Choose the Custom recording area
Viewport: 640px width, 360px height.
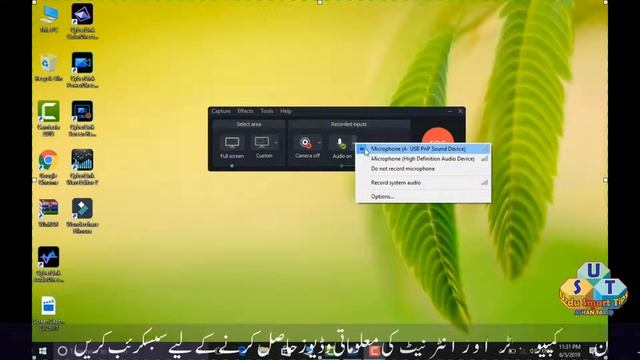[262, 147]
